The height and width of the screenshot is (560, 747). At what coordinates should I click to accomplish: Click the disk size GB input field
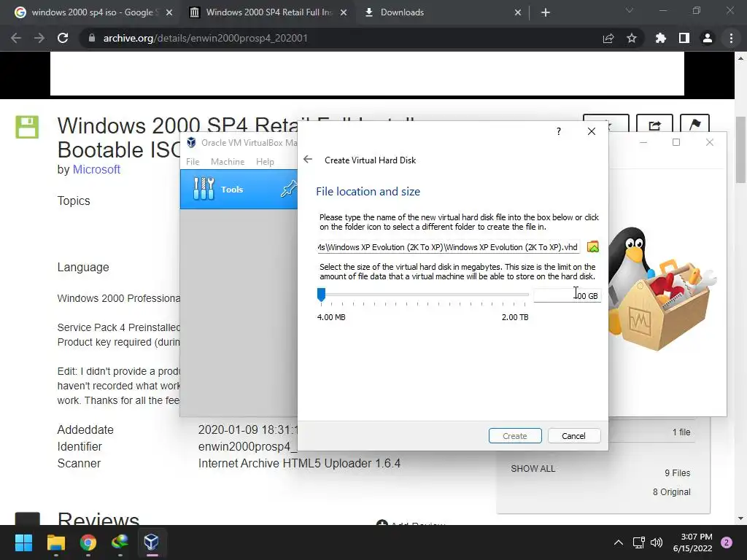point(567,296)
